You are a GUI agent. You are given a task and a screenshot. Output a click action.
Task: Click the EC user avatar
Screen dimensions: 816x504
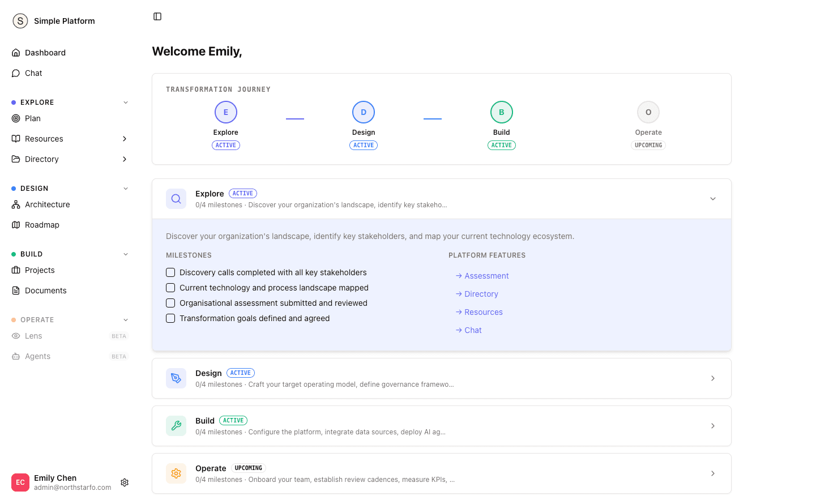click(x=20, y=482)
